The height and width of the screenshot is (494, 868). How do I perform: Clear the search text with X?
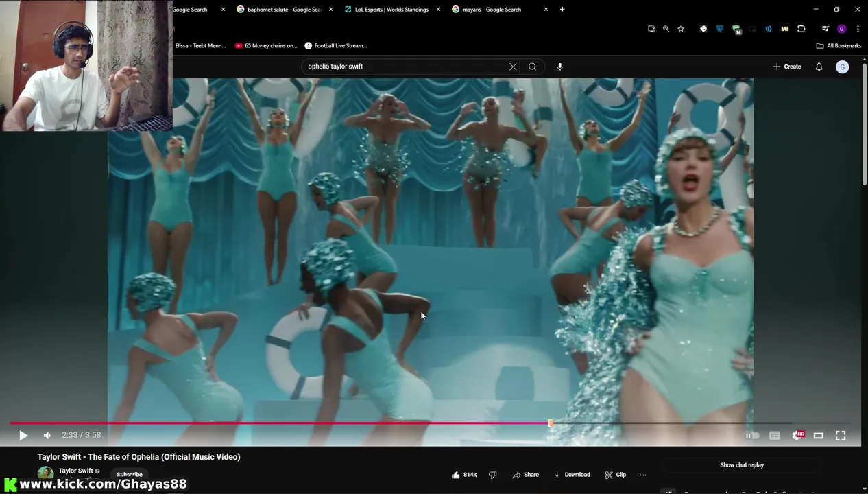(513, 67)
